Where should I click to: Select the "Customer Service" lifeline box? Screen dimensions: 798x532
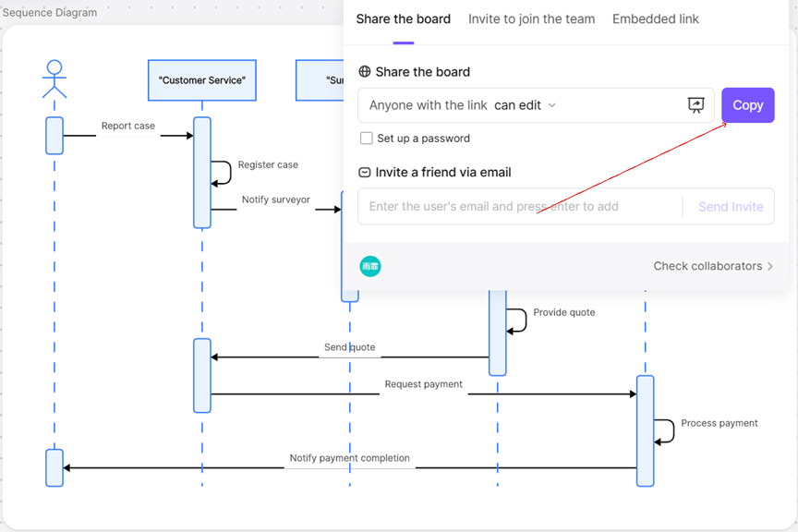click(201, 80)
